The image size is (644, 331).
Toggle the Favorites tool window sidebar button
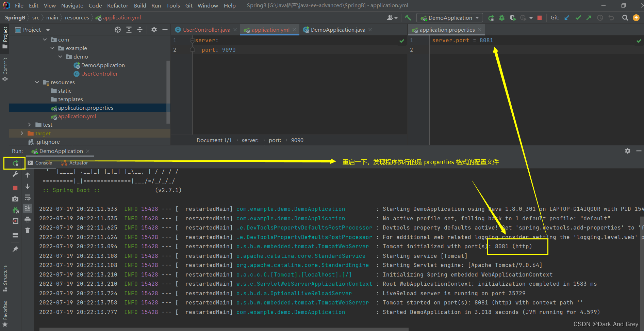5,314
